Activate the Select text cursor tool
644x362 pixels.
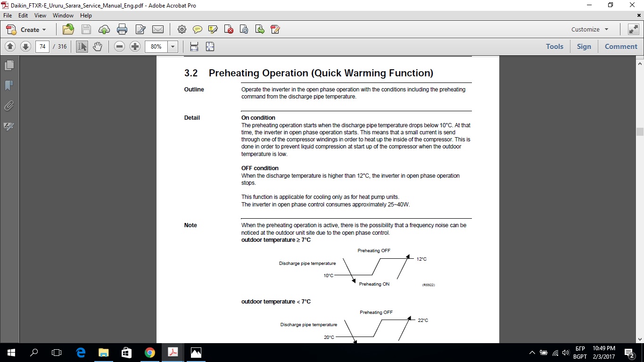click(x=82, y=46)
